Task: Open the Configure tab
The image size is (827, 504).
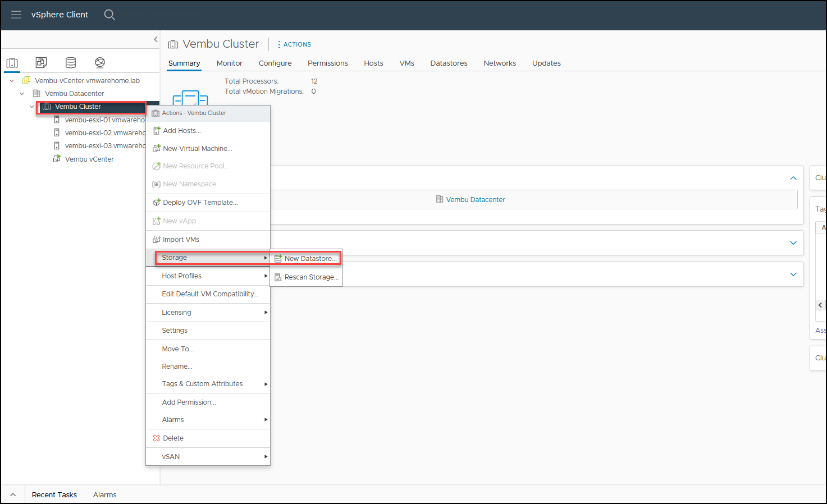Action: pos(275,63)
